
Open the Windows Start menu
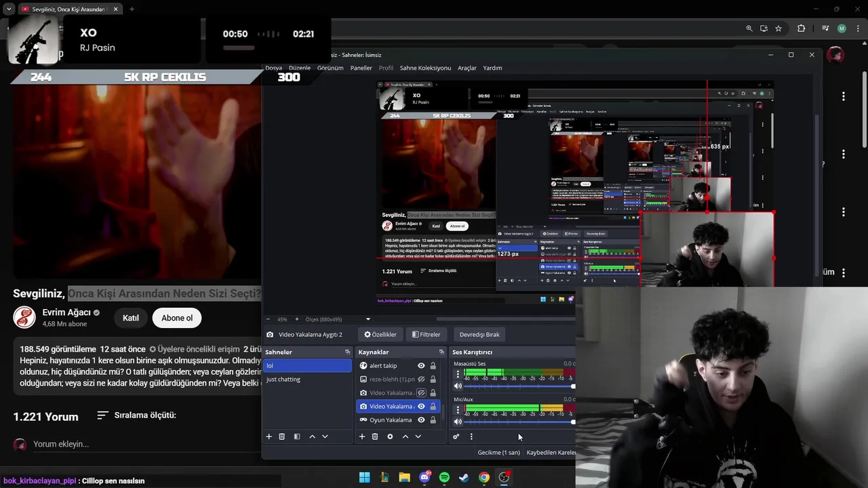coord(364,477)
